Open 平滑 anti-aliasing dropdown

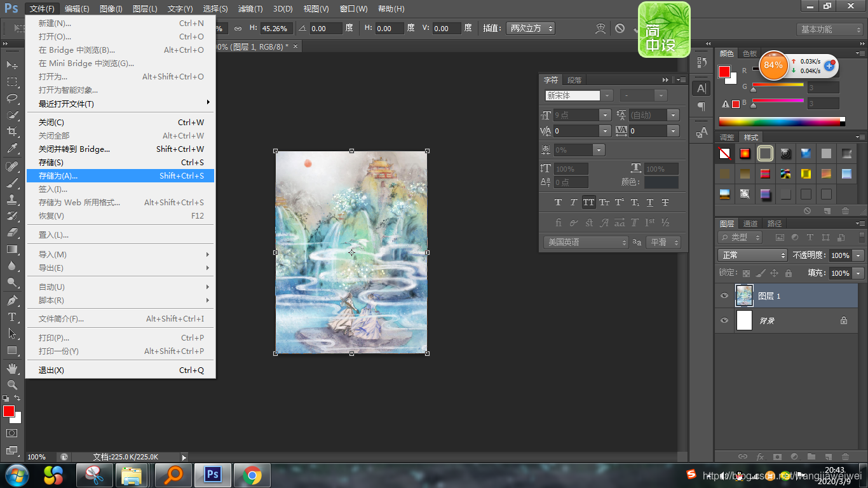coord(663,242)
